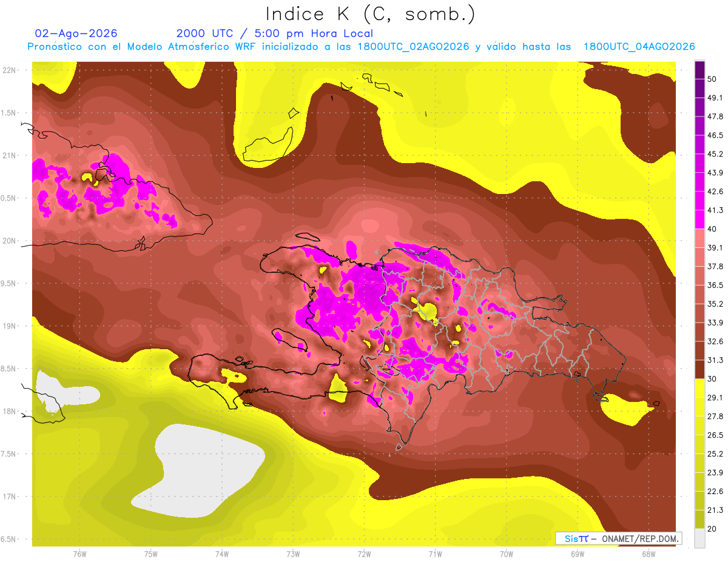Pick the darkest purple swatch above 50
This screenshot has height=562, width=728.
[700, 70]
